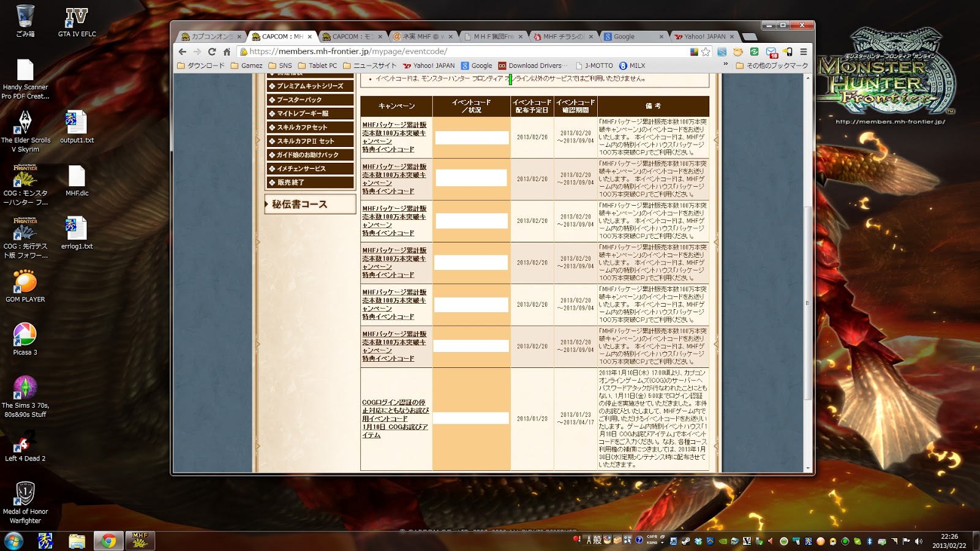Screen dimensions: 980x551
Task: Open the Chrome home page button
Action: tap(227, 51)
